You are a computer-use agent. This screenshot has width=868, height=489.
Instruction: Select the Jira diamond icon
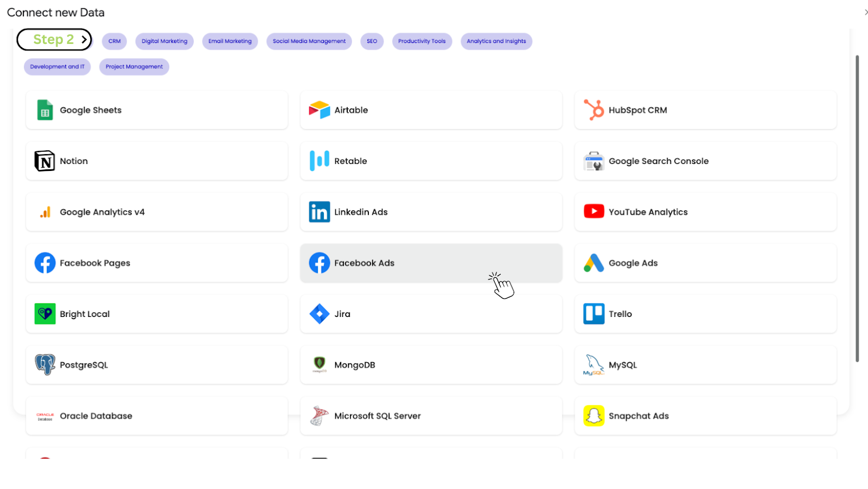pyautogui.click(x=320, y=314)
